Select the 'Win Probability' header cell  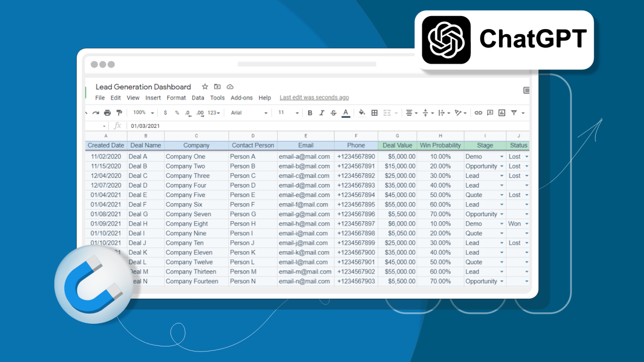(x=441, y=145)
